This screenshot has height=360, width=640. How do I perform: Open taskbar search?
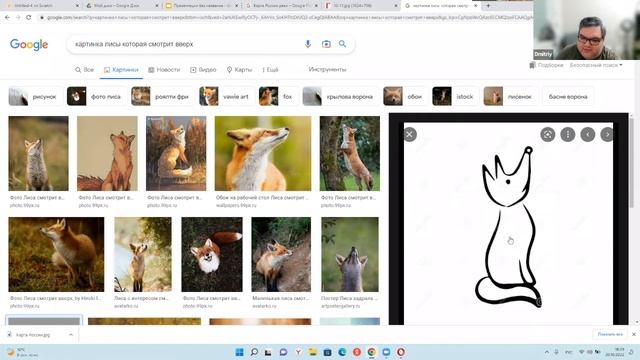[254, 352]
